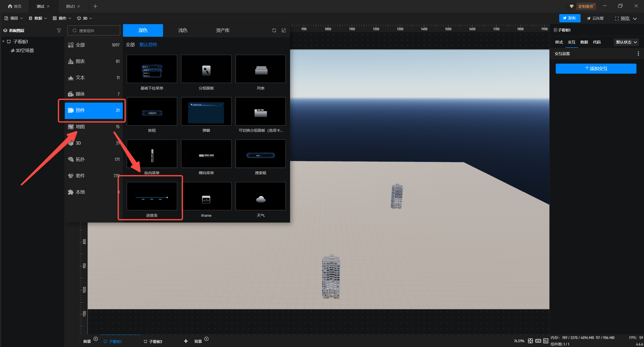Image resolution: width=644 pixels, height=347 pixels.
Task: Click the 添加交互 button
Action: (x=596, y=68)
